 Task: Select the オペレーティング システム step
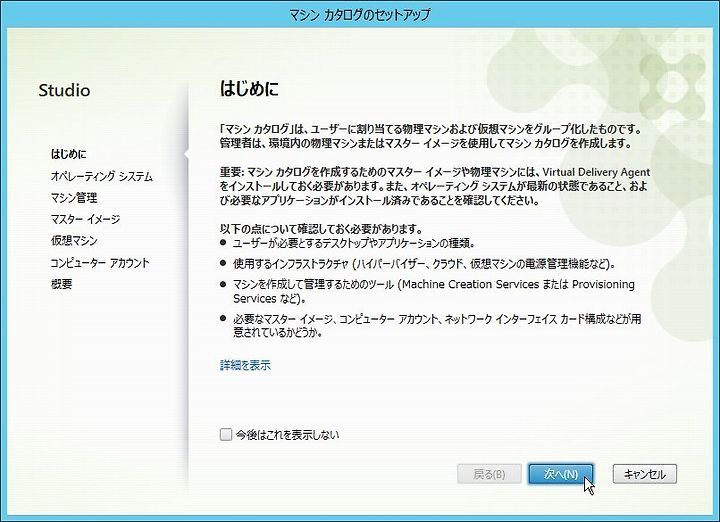101,176
